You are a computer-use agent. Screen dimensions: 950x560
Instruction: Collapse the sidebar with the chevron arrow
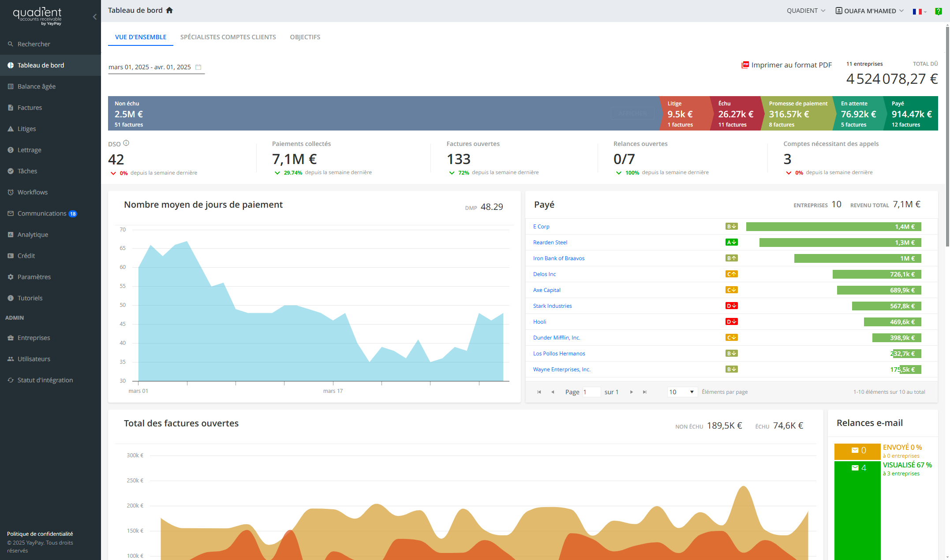tap(95, 17)
